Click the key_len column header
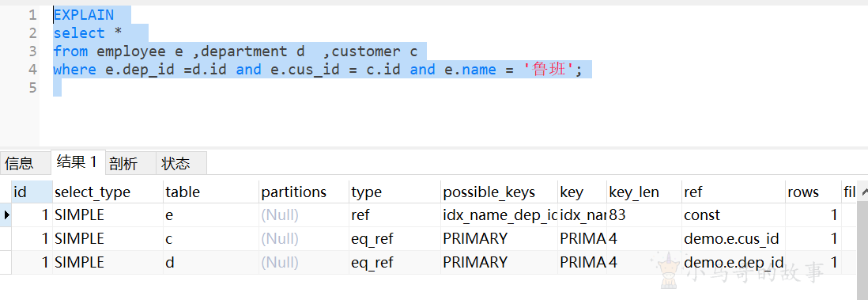This screenshot has height=300, width=868. [x=644, y=192]
